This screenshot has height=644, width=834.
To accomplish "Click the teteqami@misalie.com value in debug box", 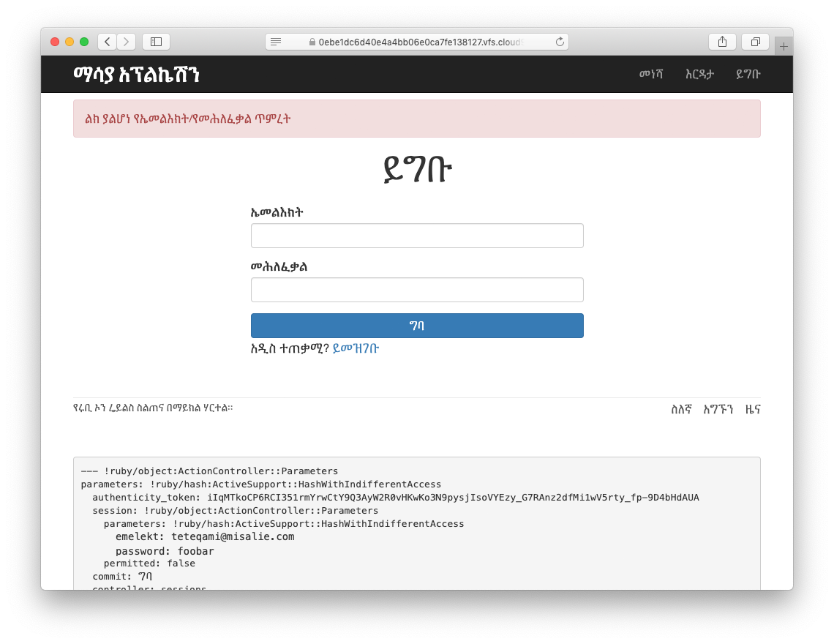I will (233, 536).
